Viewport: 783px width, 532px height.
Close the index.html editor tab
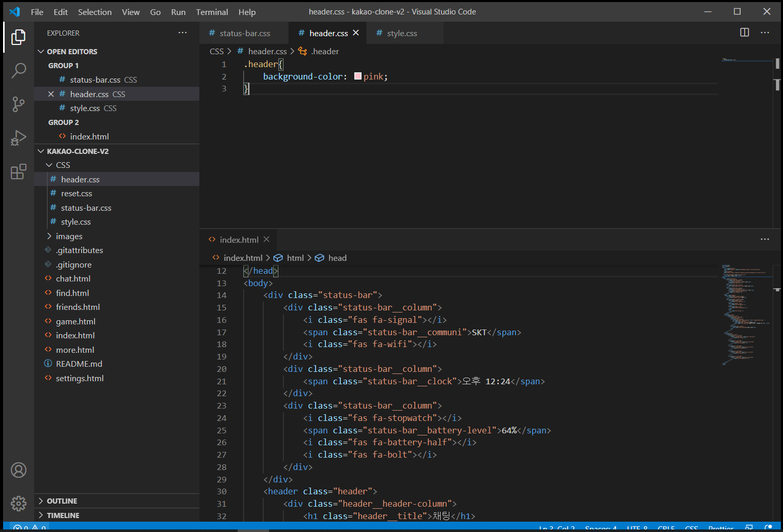coord(267,239)
